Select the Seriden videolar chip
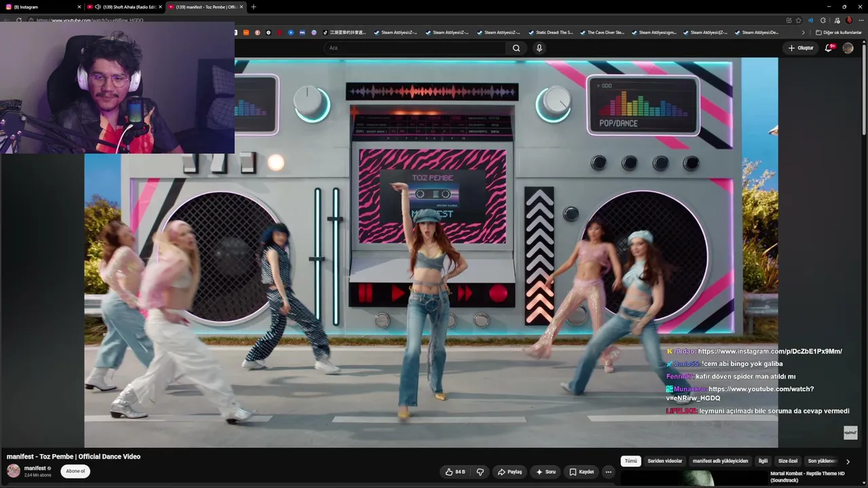The image size is (868, 488). (665, 461)
